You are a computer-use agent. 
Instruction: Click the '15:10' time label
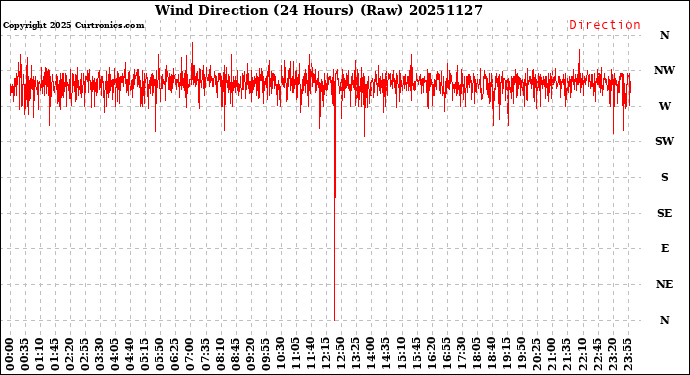coord(401,355)
